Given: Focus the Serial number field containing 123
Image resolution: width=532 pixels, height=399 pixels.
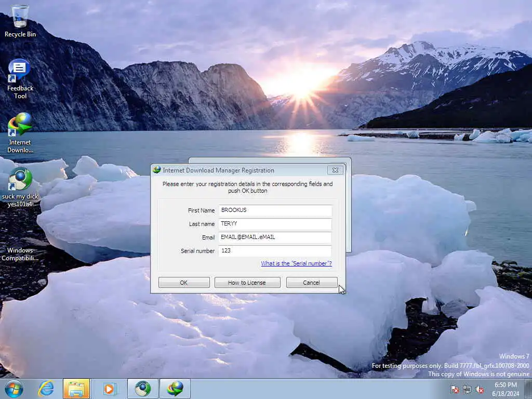Looking at the screenshot, I should (275, 251).
